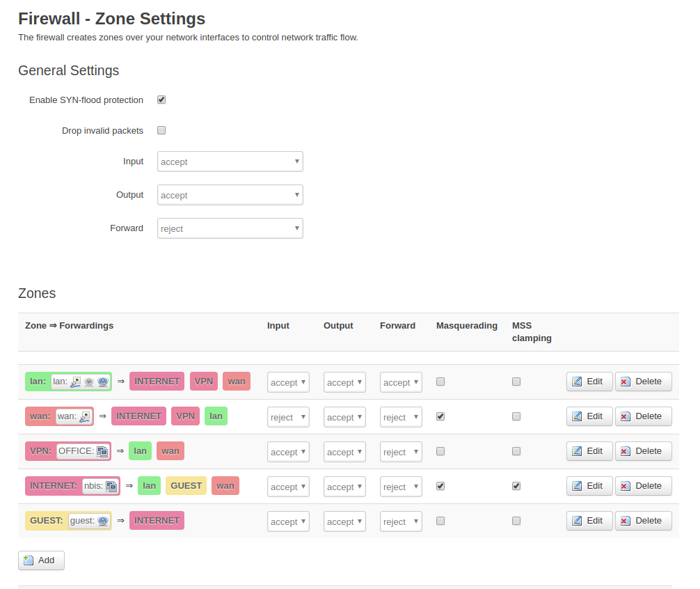
Task: Click the GUEST forwarding tag in INTERNET row
Action: click(186, 486)
